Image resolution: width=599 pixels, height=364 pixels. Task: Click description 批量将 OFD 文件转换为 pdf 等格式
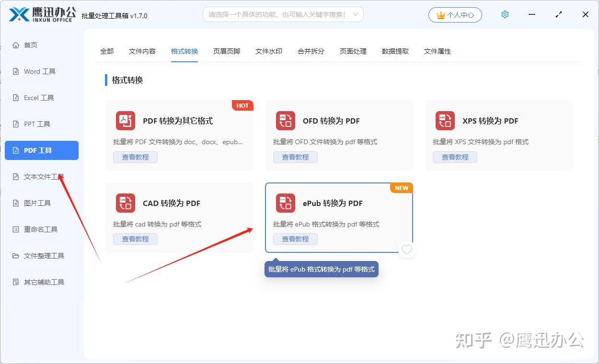coord(325,142)
